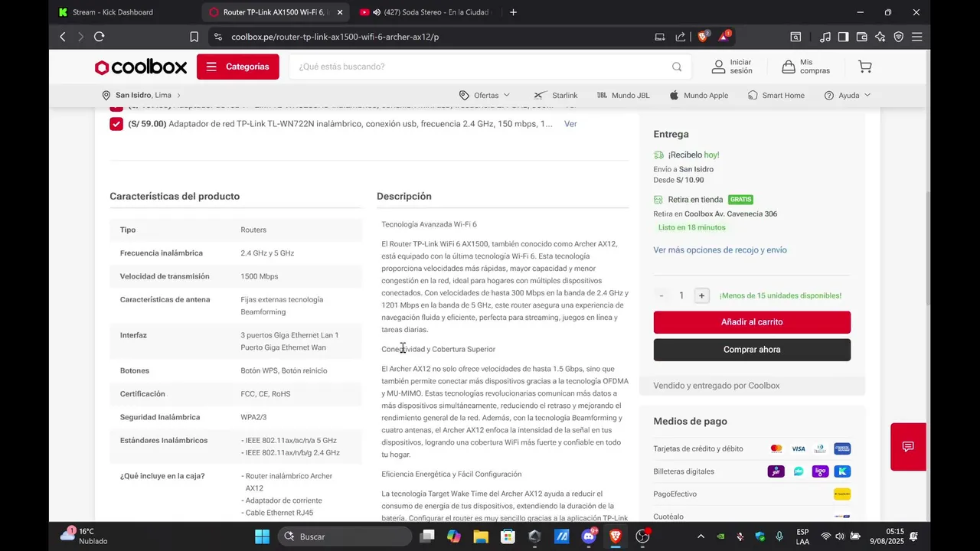Click the 'Seguridad Inalámbrica' row
Viewport: 980px width, 551px height.
236,417
